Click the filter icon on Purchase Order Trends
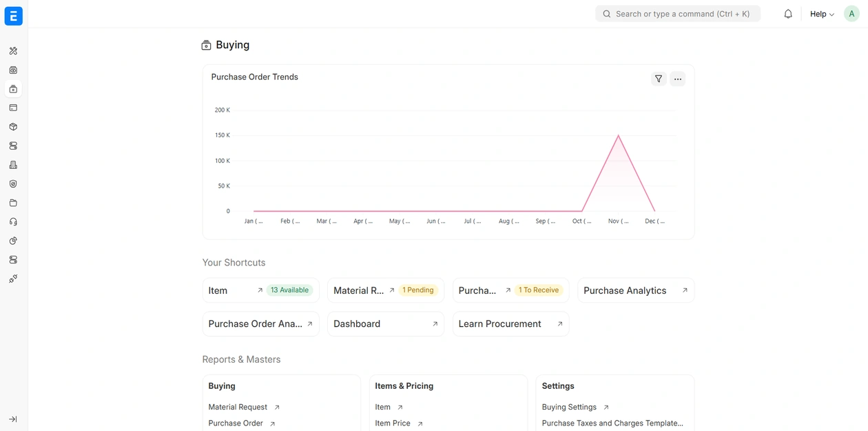Viewport: 868px width, 431px height. click(x=659, y=79)
